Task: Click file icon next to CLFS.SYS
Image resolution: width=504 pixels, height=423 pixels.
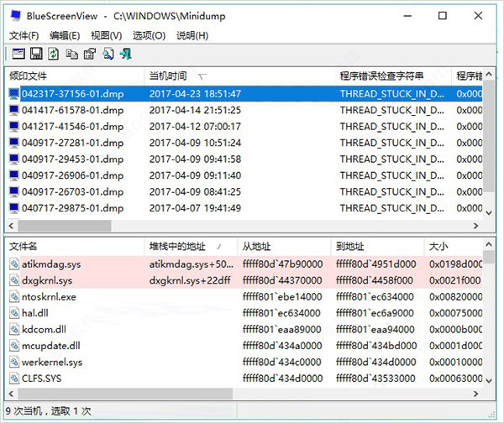Action: tap(14, 379)
